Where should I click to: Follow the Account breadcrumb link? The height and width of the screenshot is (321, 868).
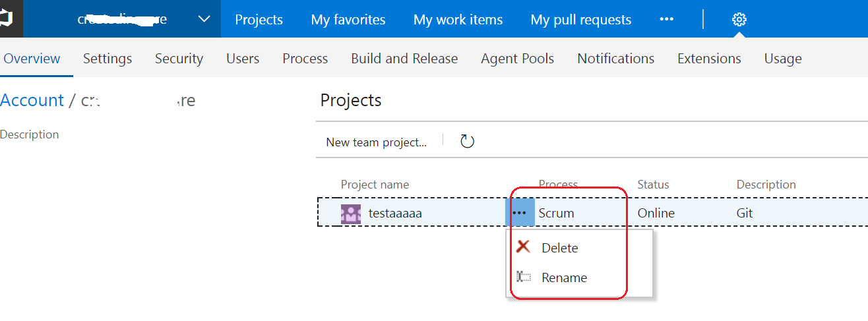click(x=32, y=100)
